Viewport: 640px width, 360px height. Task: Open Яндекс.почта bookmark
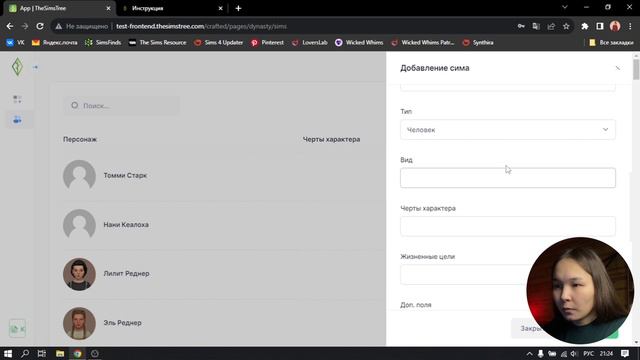click(54, 42)
